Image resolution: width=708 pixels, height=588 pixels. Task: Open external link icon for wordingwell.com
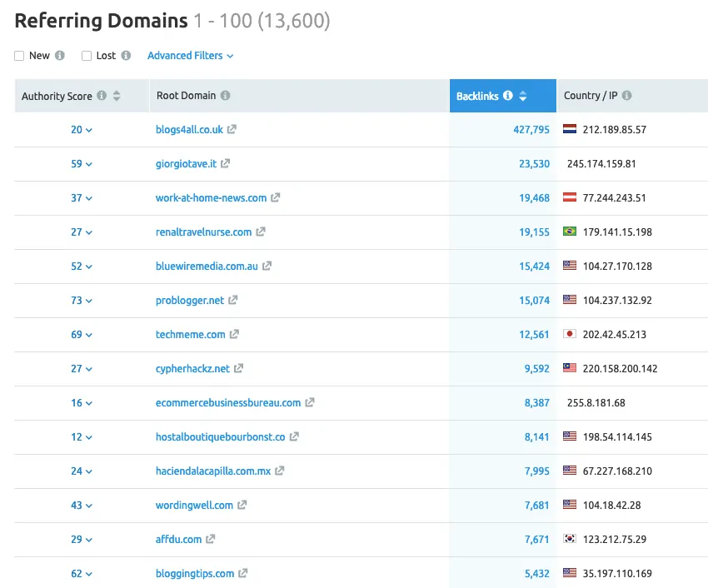coord(242,505)
